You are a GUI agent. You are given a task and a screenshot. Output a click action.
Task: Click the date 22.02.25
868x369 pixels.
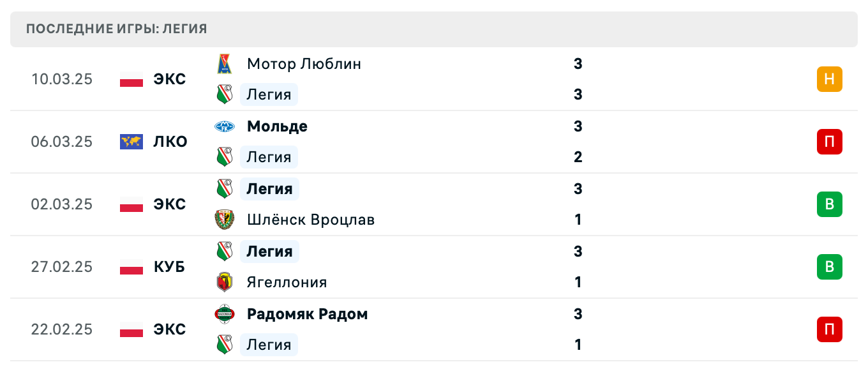pyautogui.click(x=61, y=329)
